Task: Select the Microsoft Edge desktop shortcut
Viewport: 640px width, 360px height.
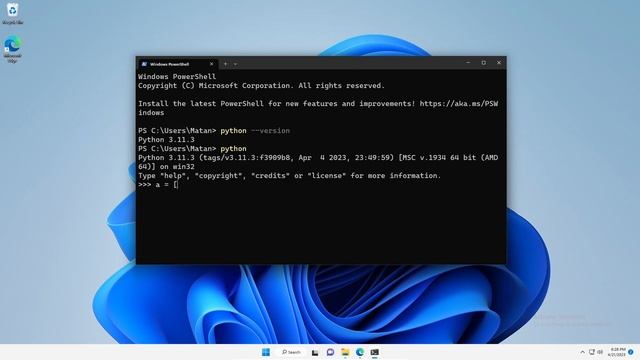Action: point(12,49)
